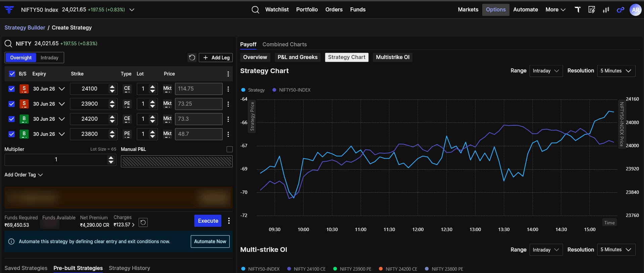Toggle the Sell badge on the 23900 leg
This screenshot has width=644, height=273.
pyautogui.click(x=24, y=104)
